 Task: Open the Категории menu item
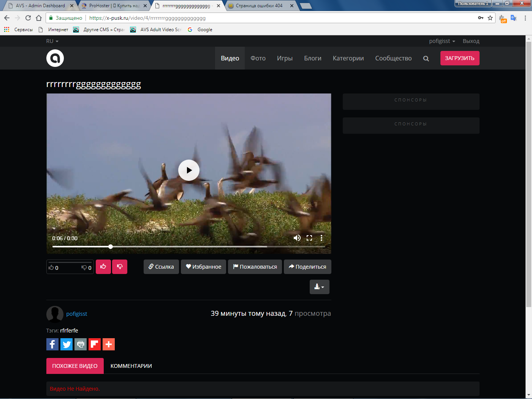(348, 58)
